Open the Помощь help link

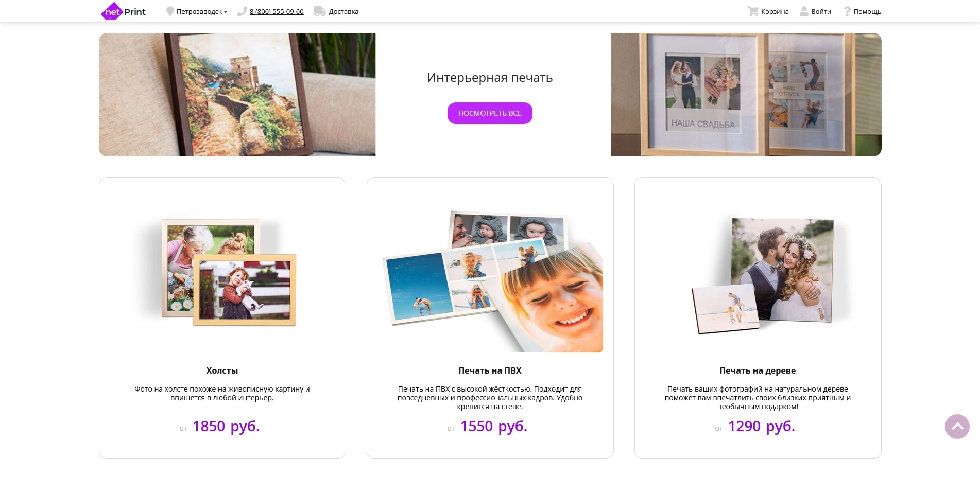point(867,11)
